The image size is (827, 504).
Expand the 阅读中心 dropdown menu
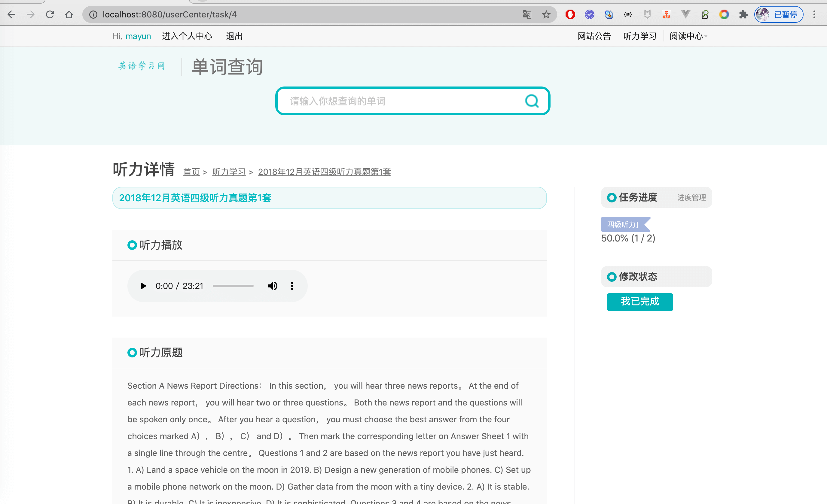[x=688, y=36]
